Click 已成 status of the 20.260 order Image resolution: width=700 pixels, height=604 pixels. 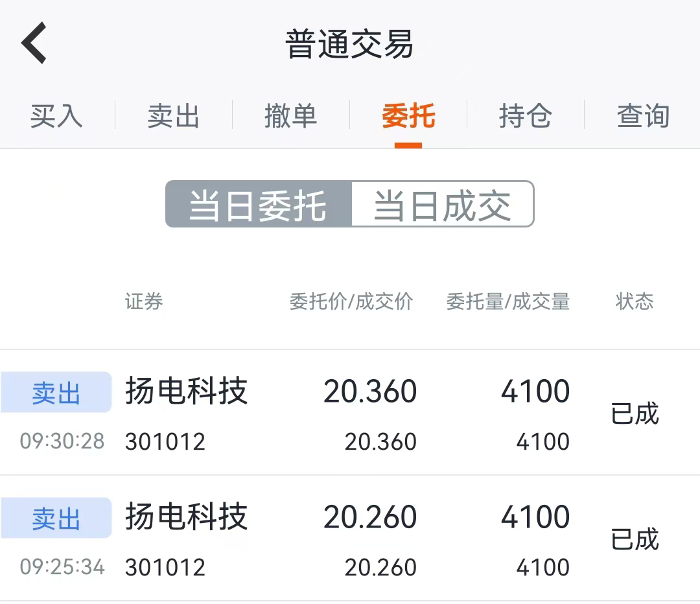point(635,539)
